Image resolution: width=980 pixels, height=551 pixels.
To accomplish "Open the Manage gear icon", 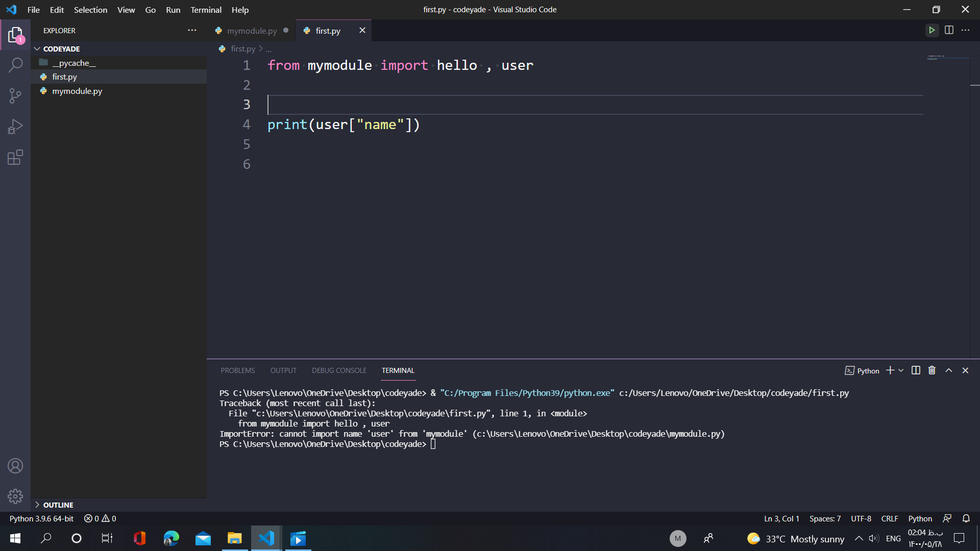I will [15, 496].
